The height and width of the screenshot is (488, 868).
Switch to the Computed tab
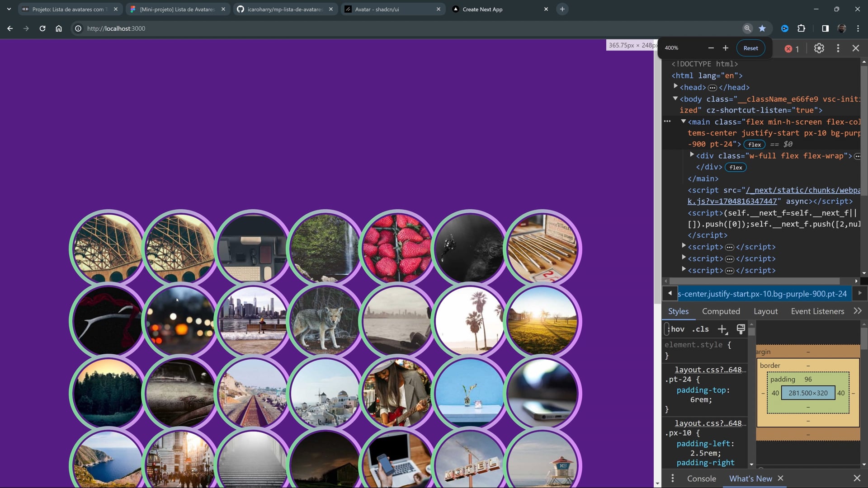pyautogui.click(x=721, y=311)
